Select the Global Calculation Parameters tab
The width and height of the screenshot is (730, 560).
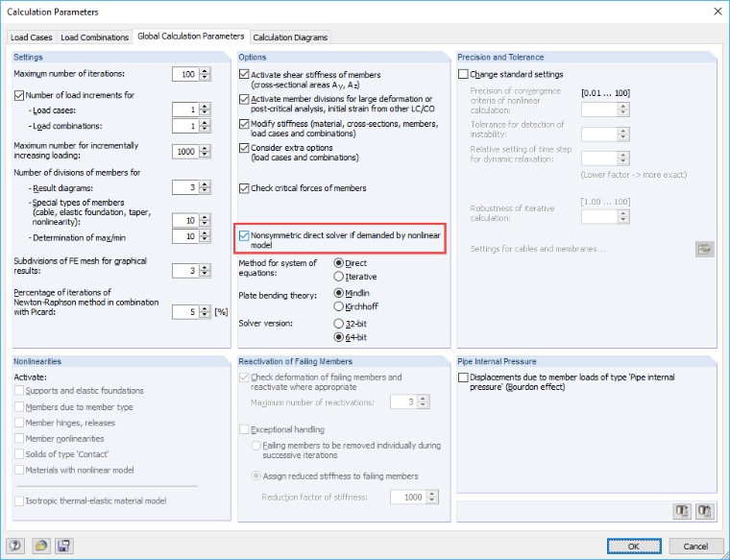[x=191, y=36]
